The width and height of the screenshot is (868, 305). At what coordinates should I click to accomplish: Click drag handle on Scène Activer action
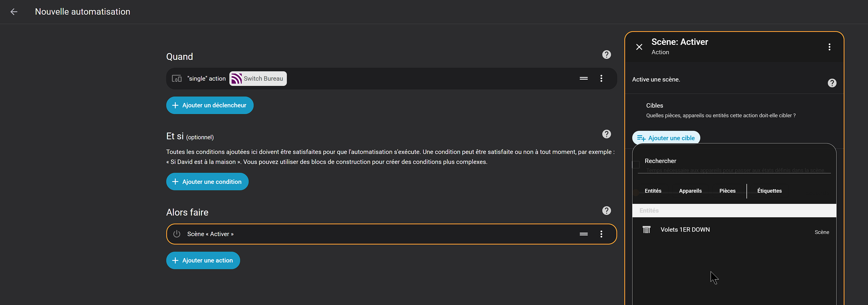pyautogui.click(x=583, y=234)
